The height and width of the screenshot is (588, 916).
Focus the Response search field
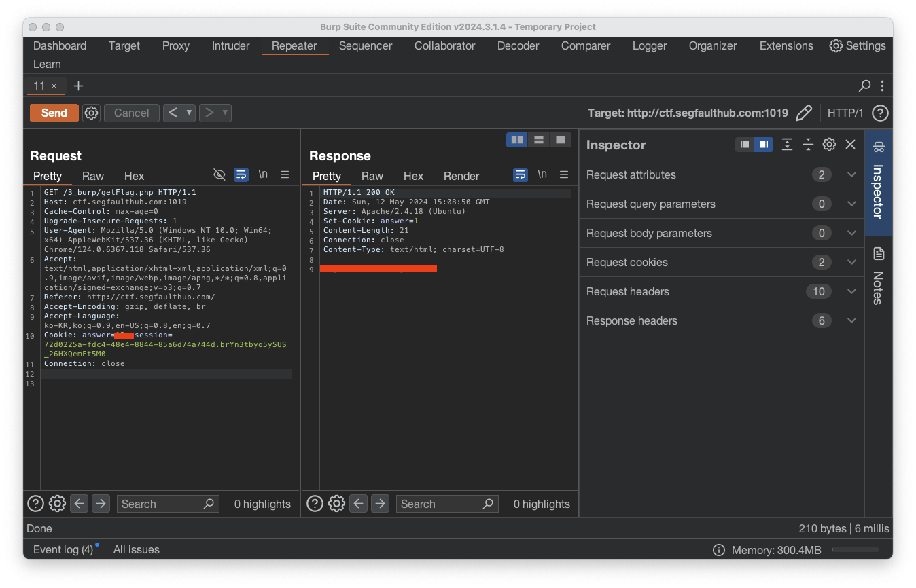pyautogui.click(x=446, y=504)
